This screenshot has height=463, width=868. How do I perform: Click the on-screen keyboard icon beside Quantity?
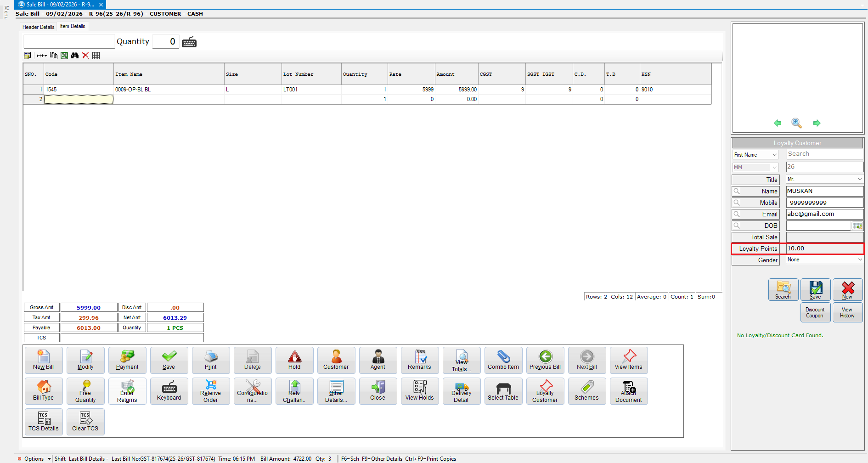[189, 42]
